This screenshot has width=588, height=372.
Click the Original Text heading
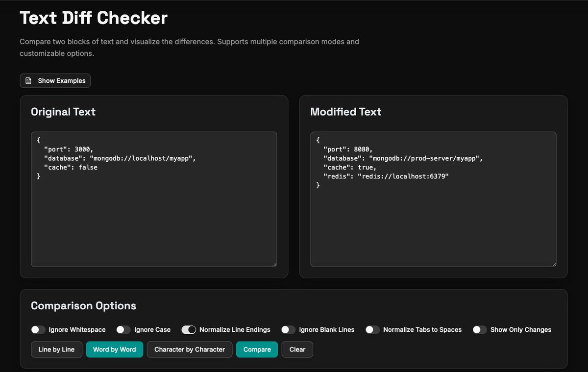coord(63,112)
